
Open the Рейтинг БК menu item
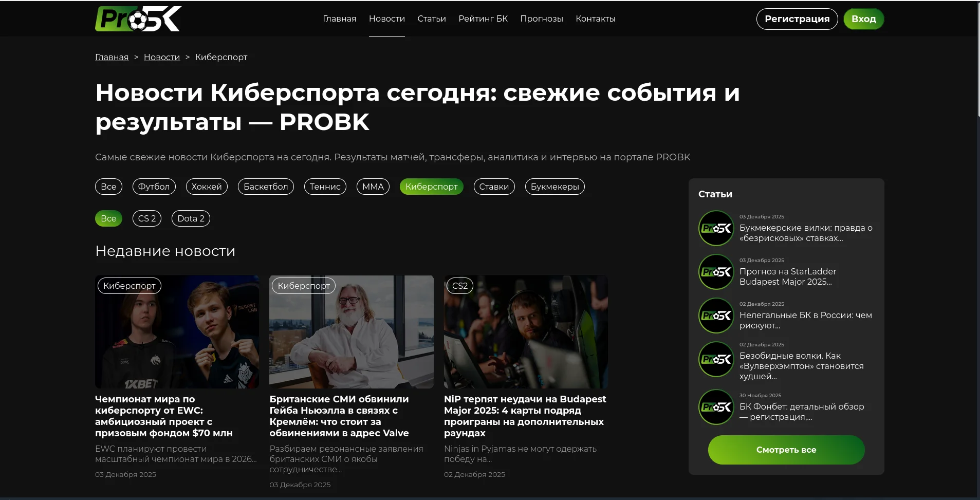[483, 18]
